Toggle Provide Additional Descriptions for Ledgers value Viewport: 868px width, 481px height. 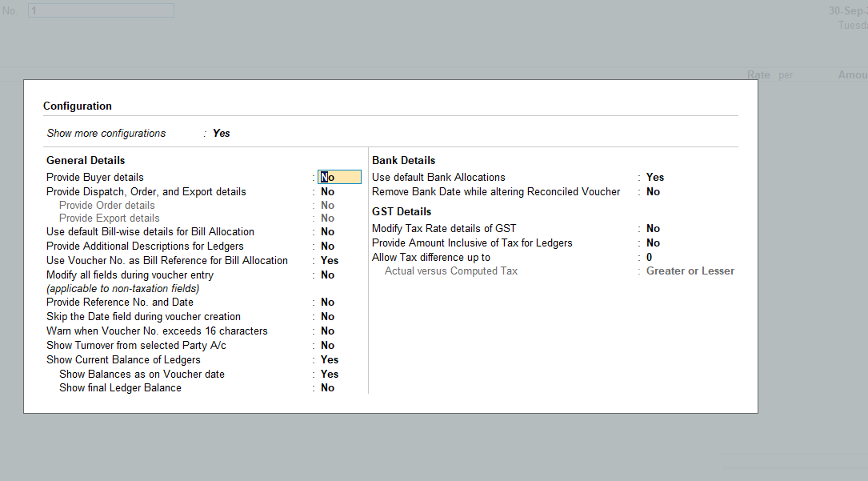pyautogui.click(x=327, y=246)
